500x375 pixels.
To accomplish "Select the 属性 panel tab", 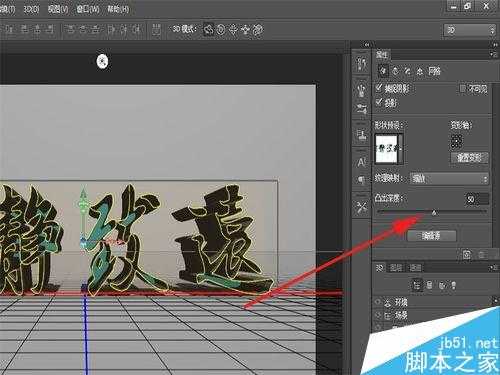I will 382,55.
